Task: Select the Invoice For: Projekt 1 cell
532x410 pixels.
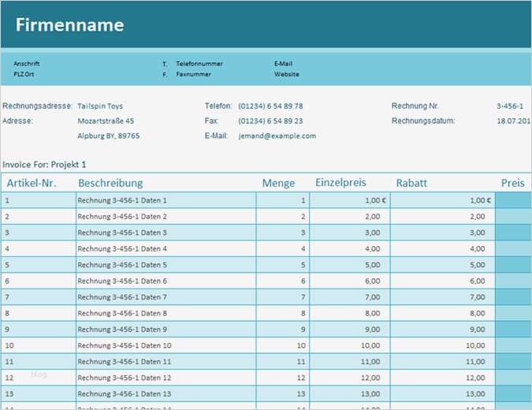Action: [x=44, y=165]
